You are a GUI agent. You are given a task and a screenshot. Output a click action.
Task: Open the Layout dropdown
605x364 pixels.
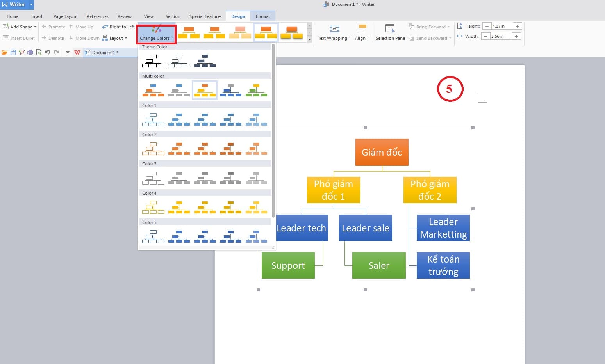click(114, 38)
